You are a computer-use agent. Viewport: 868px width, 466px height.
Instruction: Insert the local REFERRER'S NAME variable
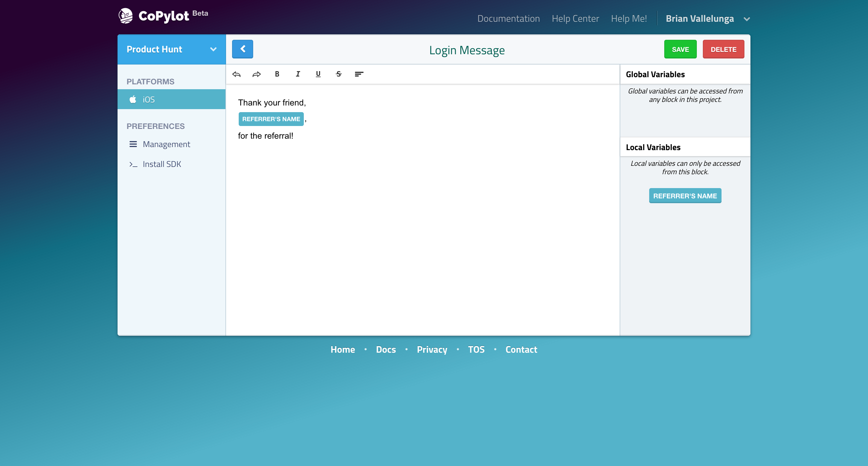pos(685,196)
